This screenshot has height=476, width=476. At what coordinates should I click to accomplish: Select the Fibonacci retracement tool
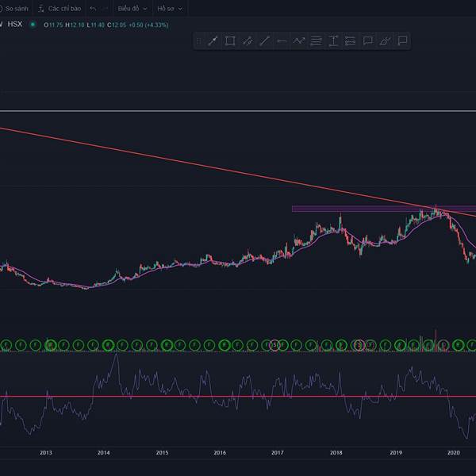coord(316,40)
